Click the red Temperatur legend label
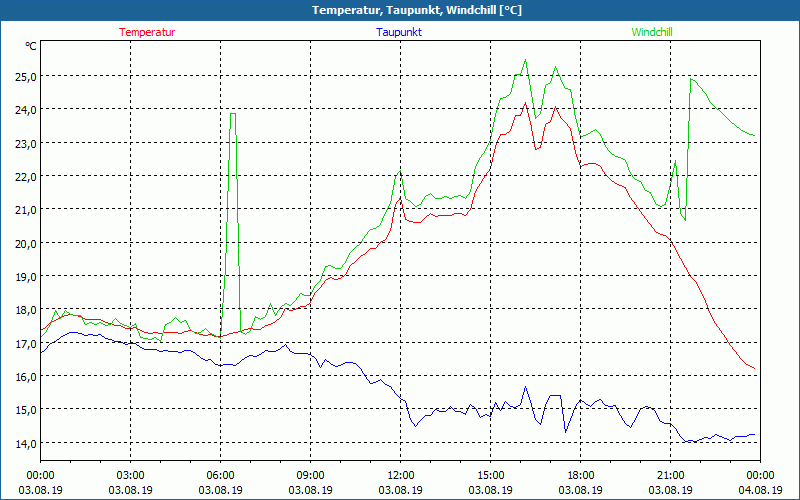Viewport: 800px width, 500px height. [x=147, y=32]
